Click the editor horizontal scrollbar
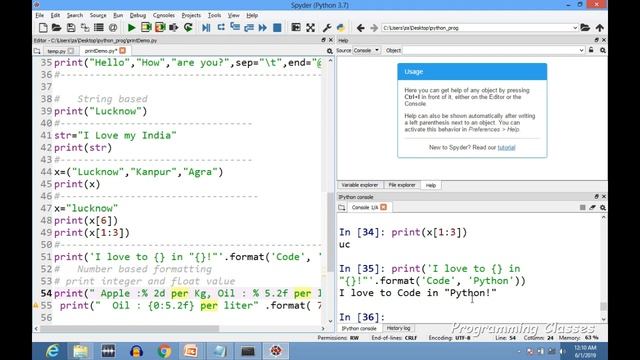640x360 pixels. click(x=129, y=329)
